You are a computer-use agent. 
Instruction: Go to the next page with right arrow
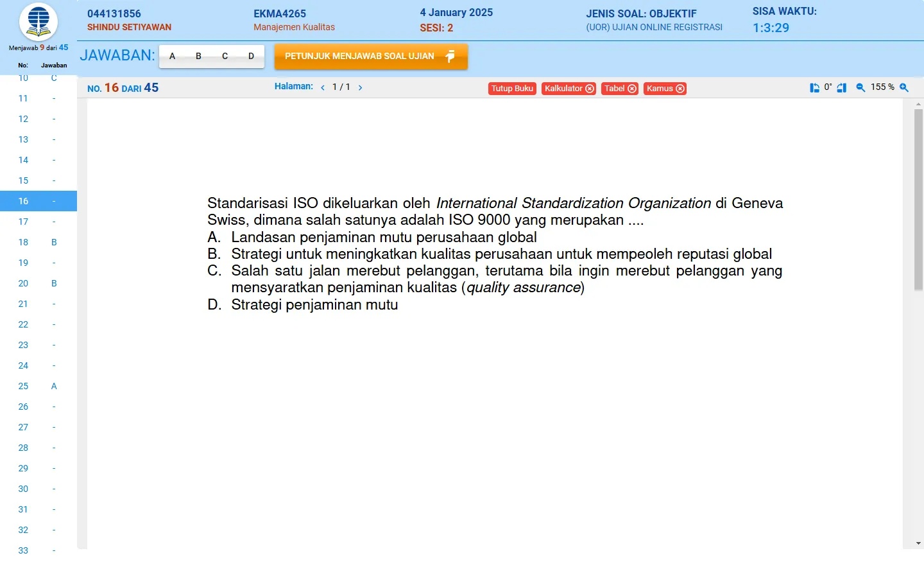(x=360, y=87)
